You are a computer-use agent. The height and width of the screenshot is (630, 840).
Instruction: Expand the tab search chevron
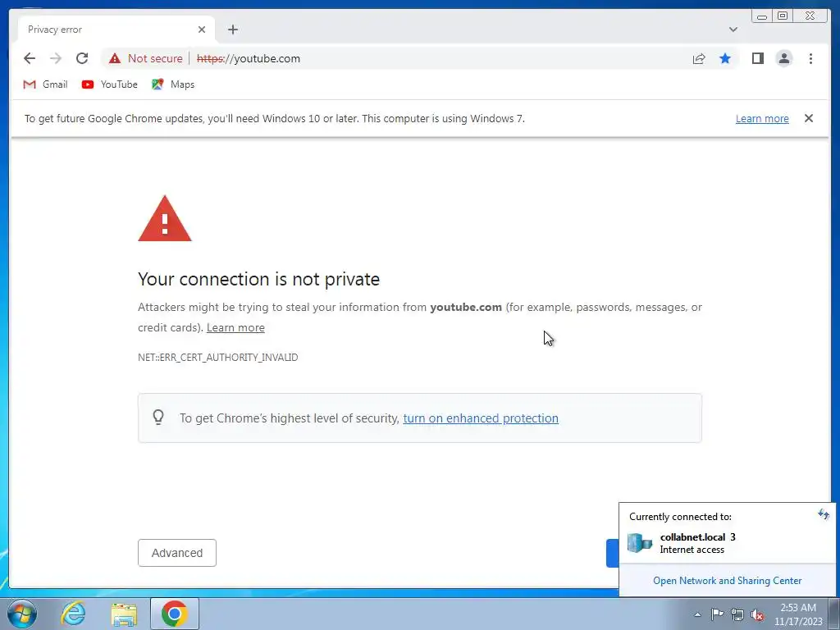[x=733, y=30]
